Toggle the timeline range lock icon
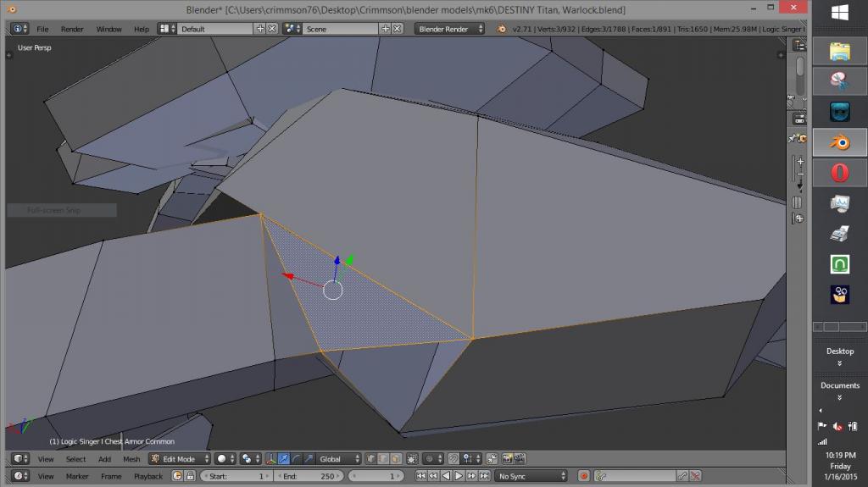The image size is (868, 487). click(191, 476)
